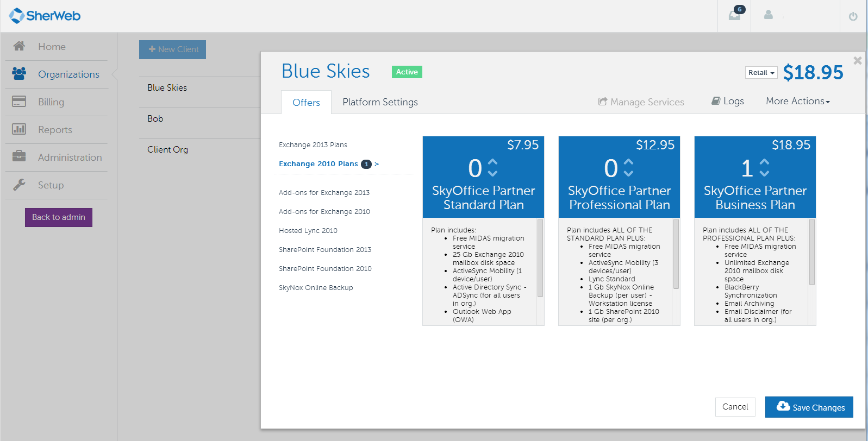This screenshot has height=441, width=868.
Task: Switch to Platform Settings tab
Action: (x=380, y=102)
